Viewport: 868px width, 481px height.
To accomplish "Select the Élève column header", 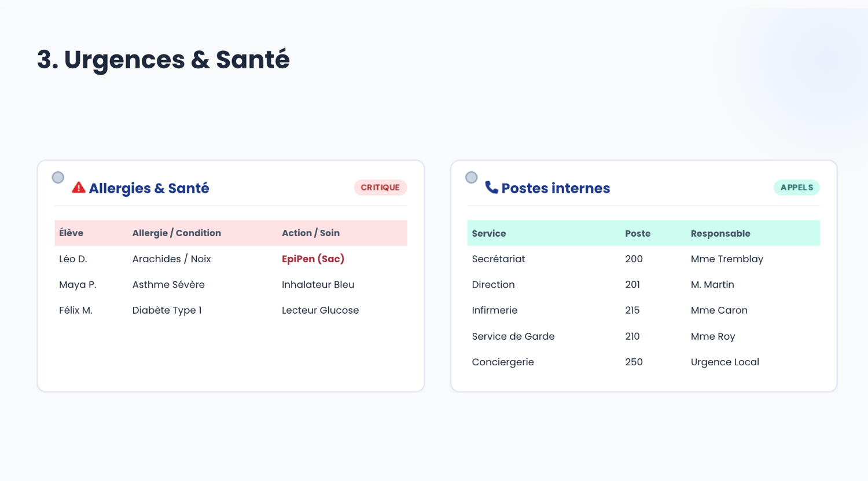I will 71,233.
